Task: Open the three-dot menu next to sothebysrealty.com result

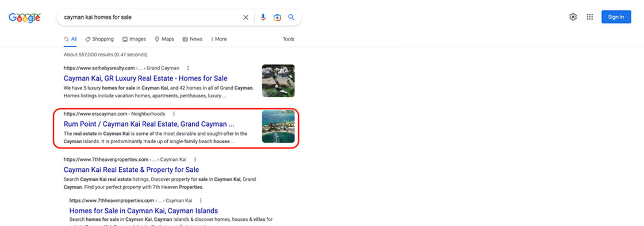Action: pyautogui.click(x=187, y=68)
